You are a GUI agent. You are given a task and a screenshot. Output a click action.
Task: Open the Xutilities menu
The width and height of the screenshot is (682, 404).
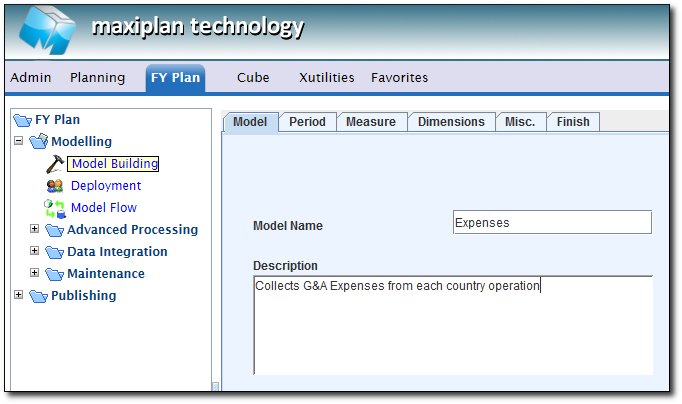coord(325,77)
